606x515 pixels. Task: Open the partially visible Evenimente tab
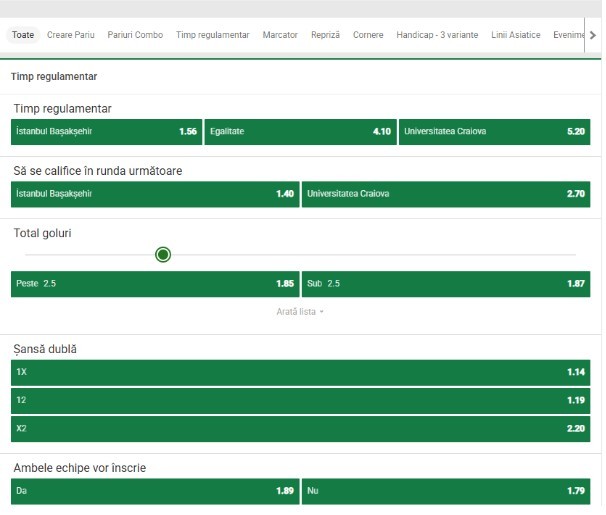(569, 35)
